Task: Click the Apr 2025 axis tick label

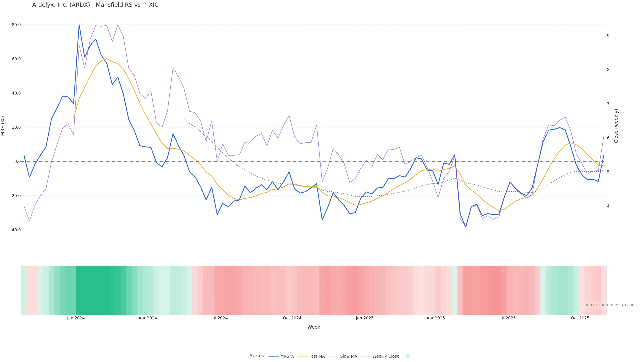Action: [x=436, y=318]
